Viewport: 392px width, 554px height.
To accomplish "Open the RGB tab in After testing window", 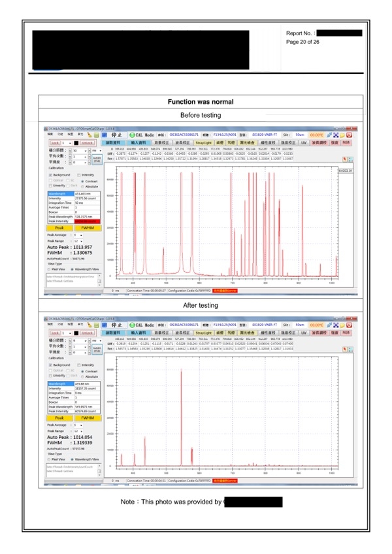I will [x=346, y=333].
